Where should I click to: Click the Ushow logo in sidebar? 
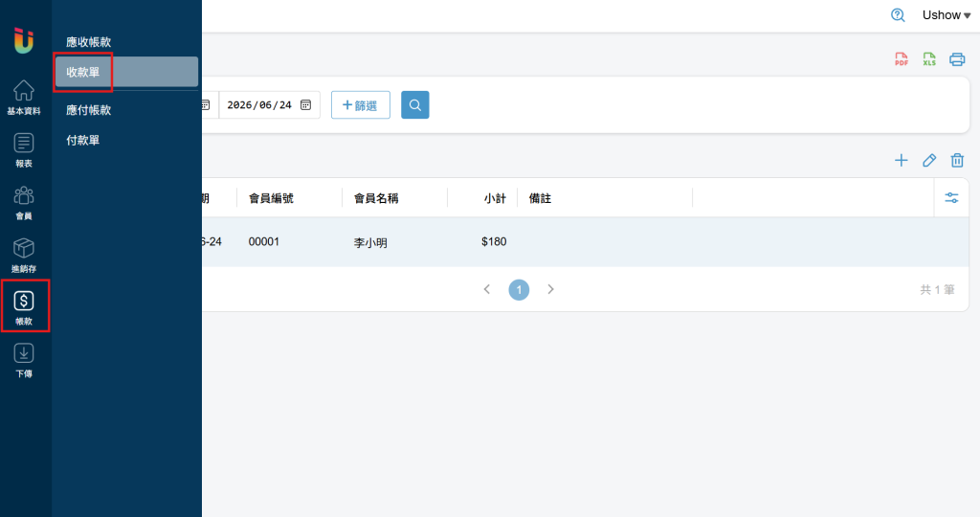click(x=24, y=40)
